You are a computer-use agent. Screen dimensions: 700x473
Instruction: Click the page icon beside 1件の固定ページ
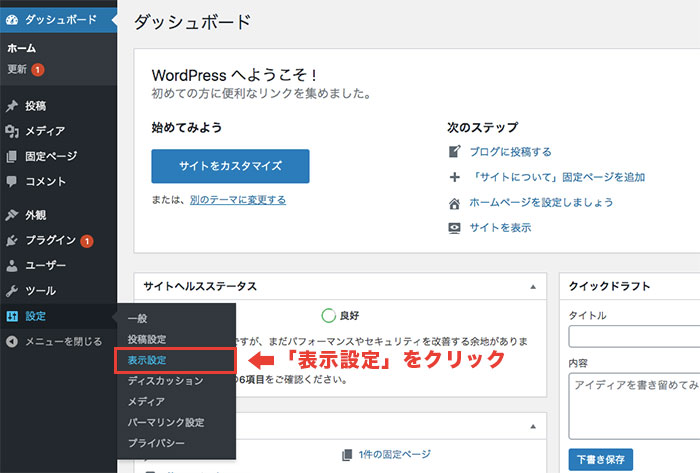coord(347,455)
